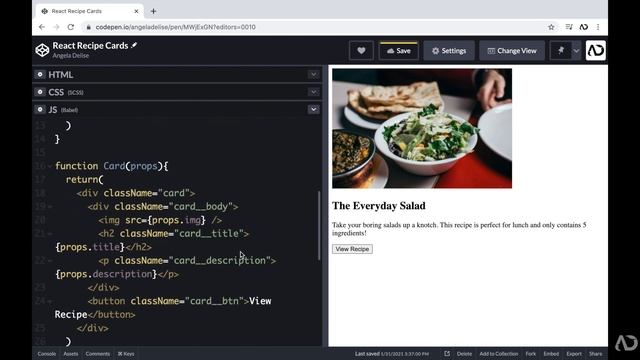Save the pen
The height and width of the screenshot is (360, 640).
[398, 51]
